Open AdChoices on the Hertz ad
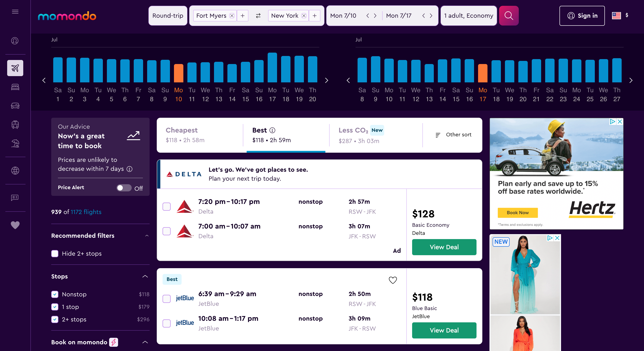 [x=612, y=122]
